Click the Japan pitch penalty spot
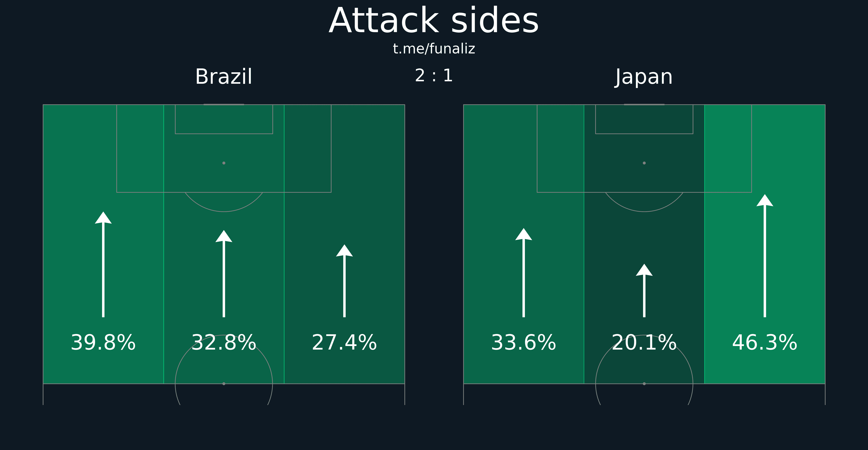 (644, 163)
